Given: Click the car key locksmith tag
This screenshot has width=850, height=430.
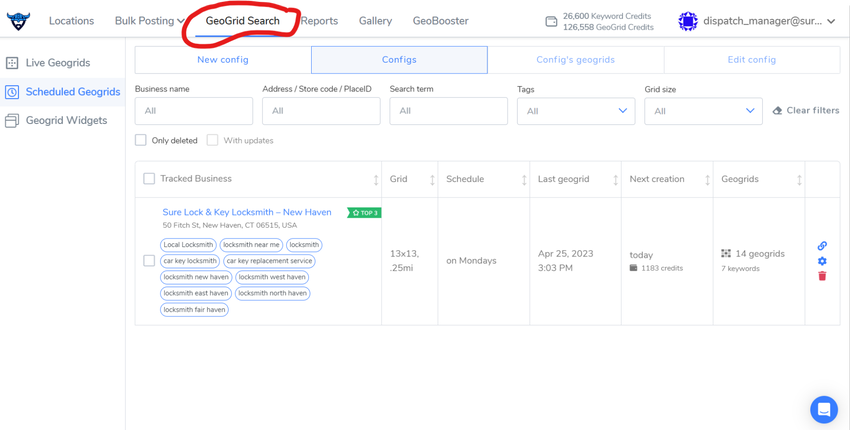Looking at the screenshot, I should pos(190,261).
